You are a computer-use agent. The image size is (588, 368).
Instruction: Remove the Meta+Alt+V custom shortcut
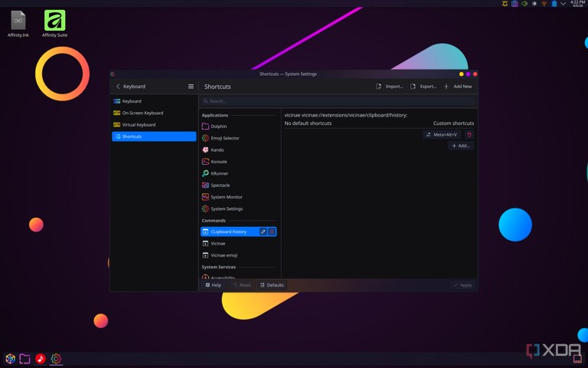469,135
